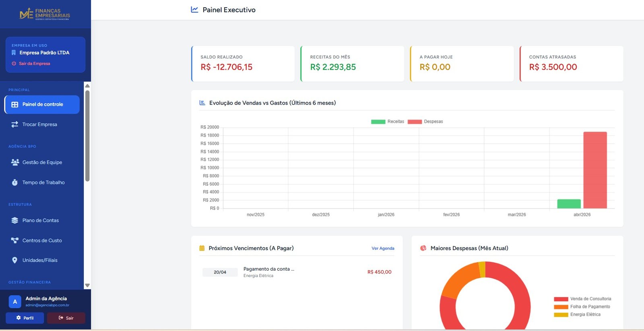This screenshot has height=331, width=644.
Task: Click sidebar scrollbar up arrow
Action: coord(87,86)
